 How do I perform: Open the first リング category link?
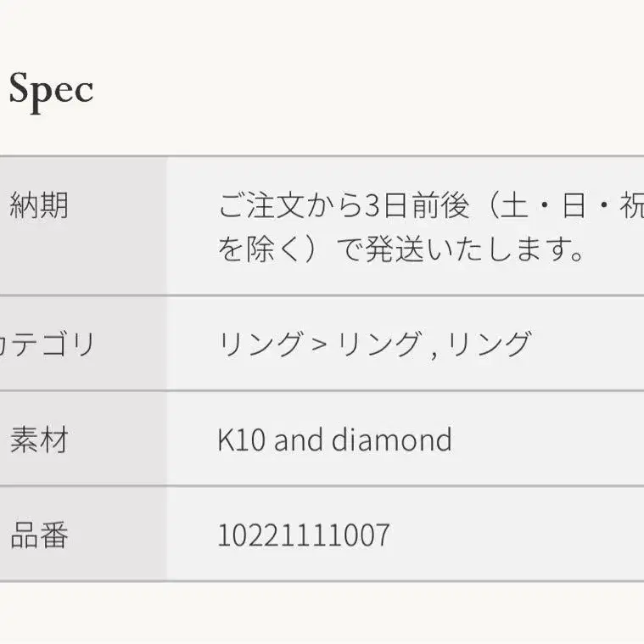point(260,344)
